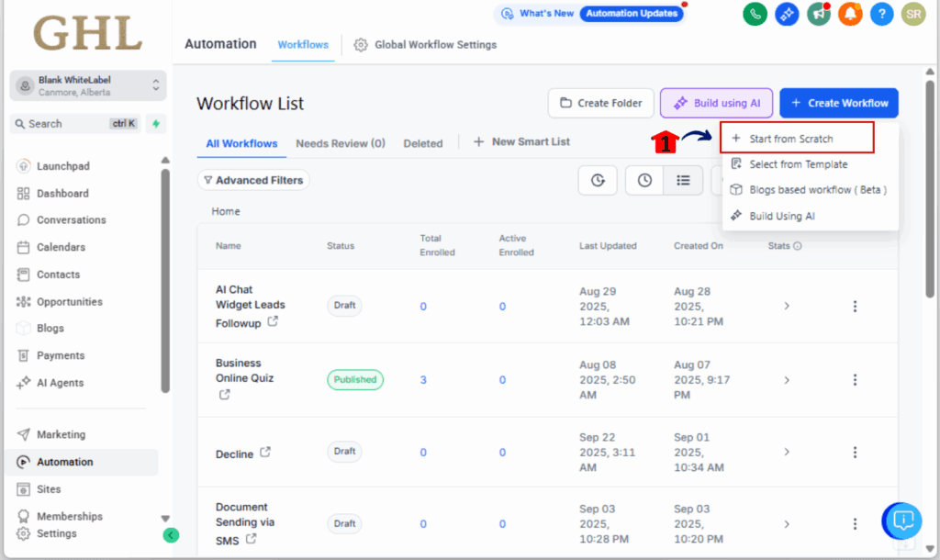Click the green lightning quick actions icon
The height and width of the screenshot is (560, 940).
tap(156, 124)
